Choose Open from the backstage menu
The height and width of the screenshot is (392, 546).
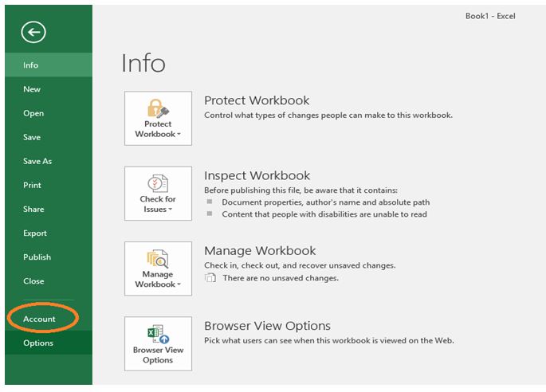(x=33, y=113)
